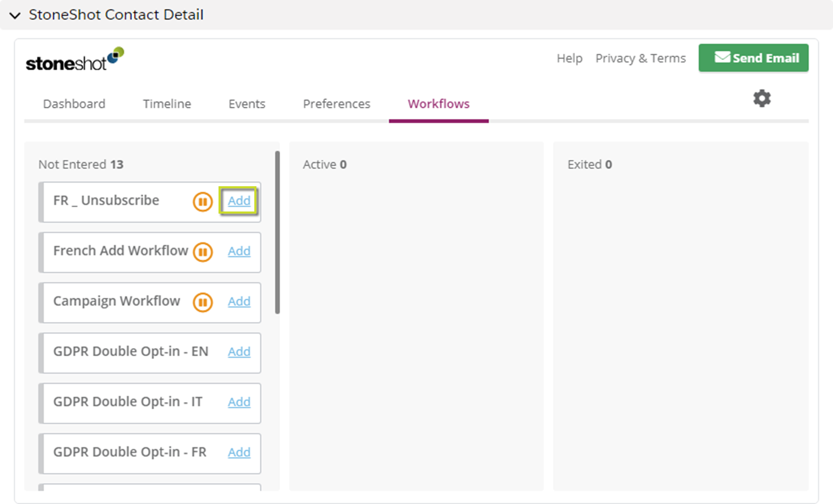
Task: Click the pause icon on FR _ Unsubscribe
Action: click(203, 201)
